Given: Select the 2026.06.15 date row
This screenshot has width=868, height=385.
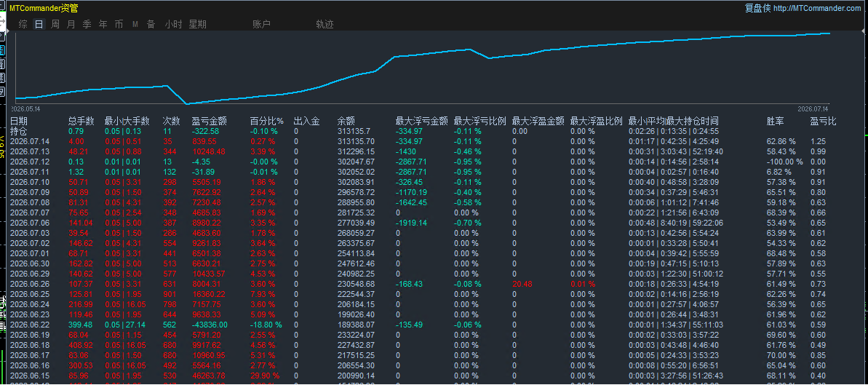Looking at the screenshot, I should pos(30,376).
